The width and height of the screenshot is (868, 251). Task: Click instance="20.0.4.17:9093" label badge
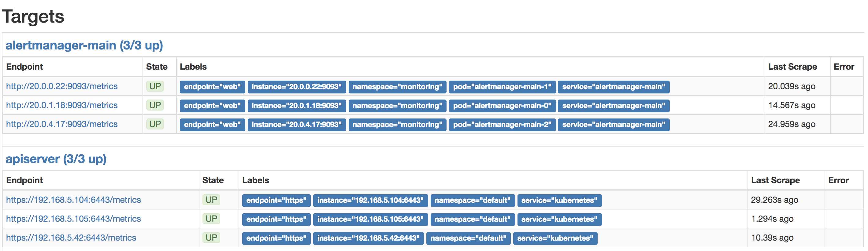click(297, 125)
